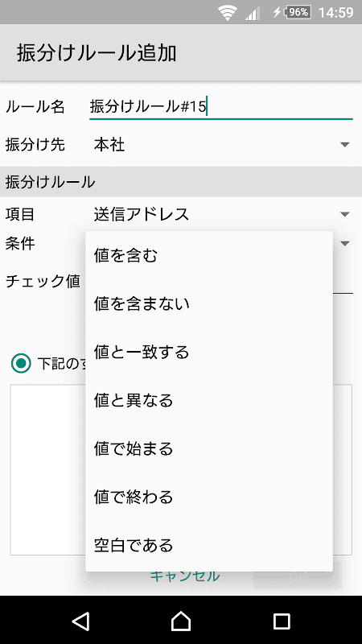Screen dimensions: 362x644
Task: Tap the 条件 dropdown arrow
Action: 345,244
